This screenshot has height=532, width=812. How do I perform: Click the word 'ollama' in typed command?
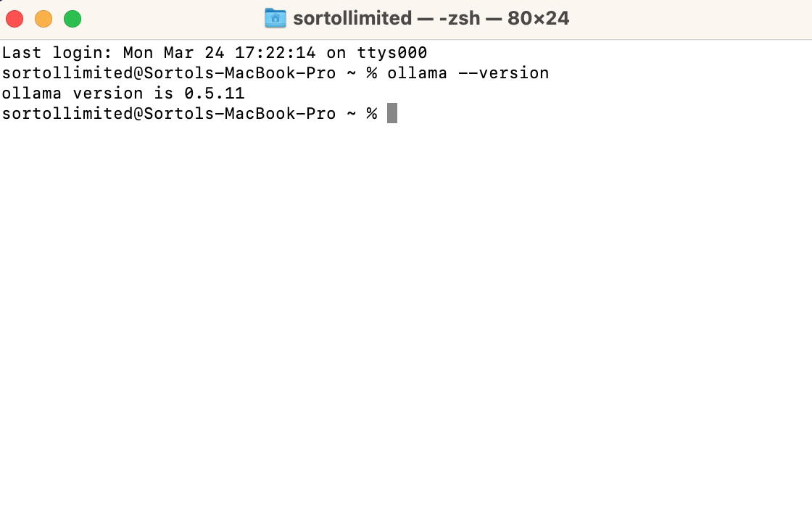417,72
